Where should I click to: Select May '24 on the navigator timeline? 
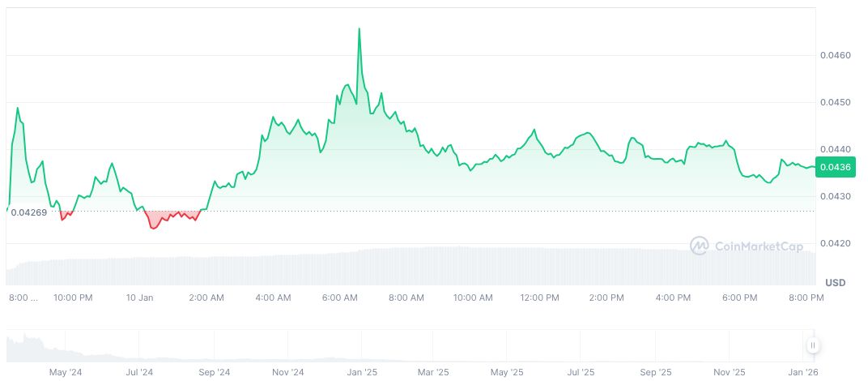click(x=66, y=372)
